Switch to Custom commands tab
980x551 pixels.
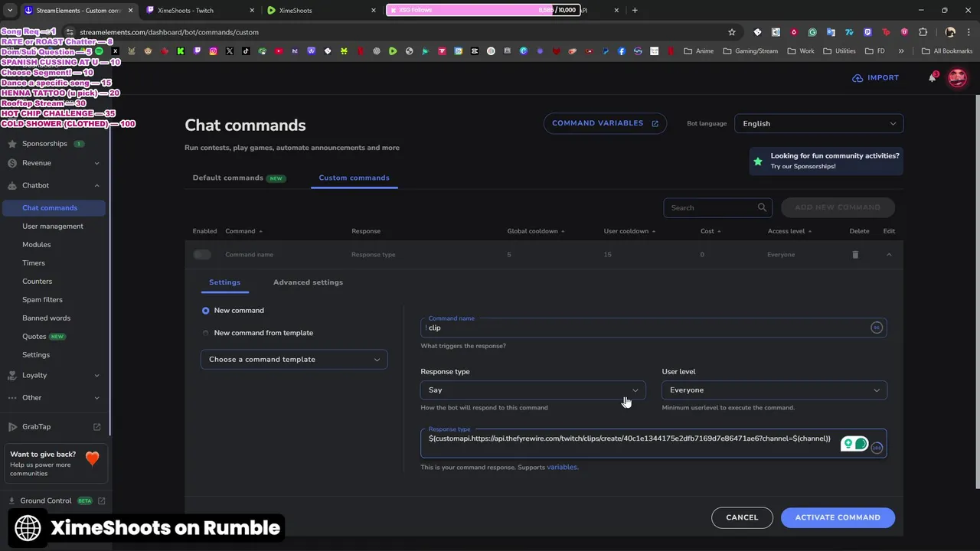coord(354,178)
